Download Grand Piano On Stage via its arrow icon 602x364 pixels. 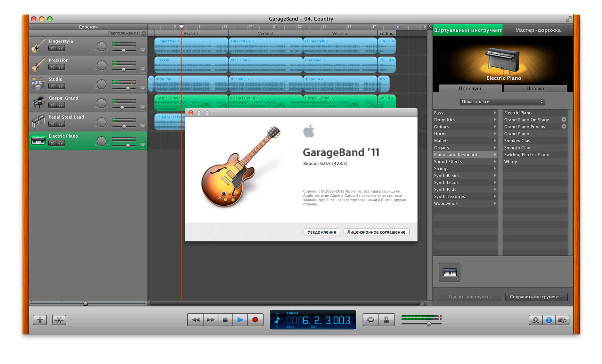[564, 119]
